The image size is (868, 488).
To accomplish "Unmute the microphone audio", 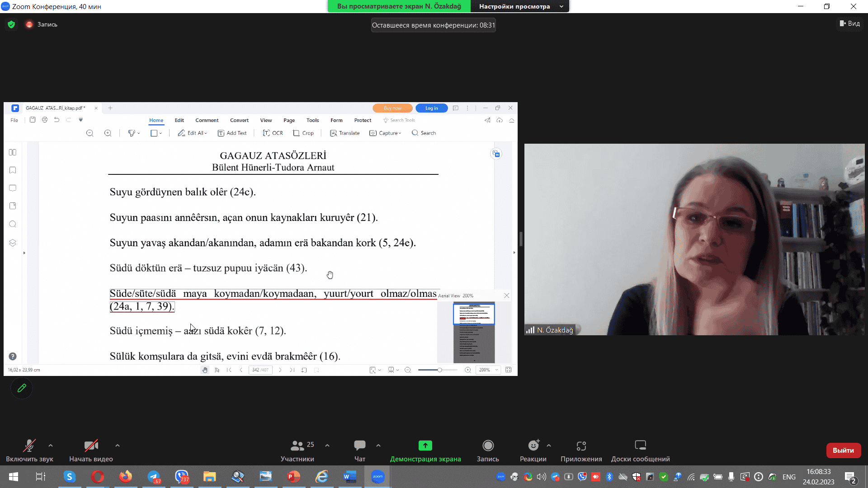I will [x=29, y=446].
